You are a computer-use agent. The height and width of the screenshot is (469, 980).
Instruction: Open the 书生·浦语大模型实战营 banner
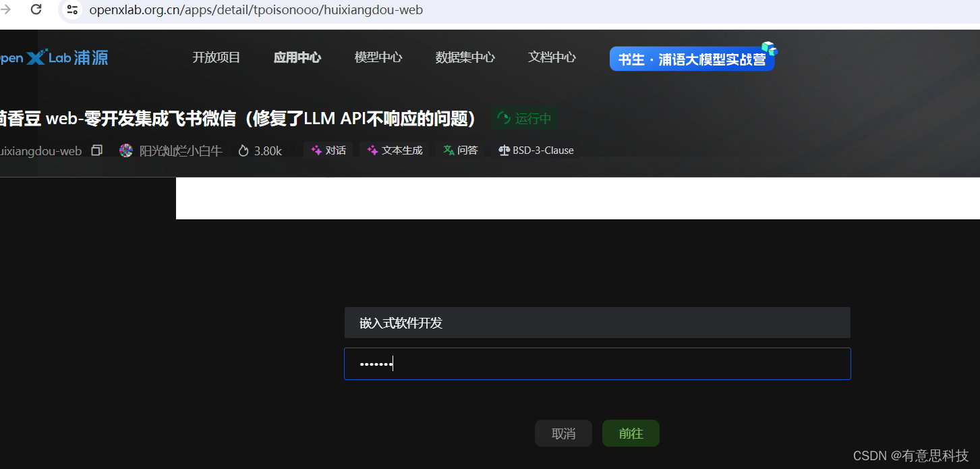coord(693,58)
